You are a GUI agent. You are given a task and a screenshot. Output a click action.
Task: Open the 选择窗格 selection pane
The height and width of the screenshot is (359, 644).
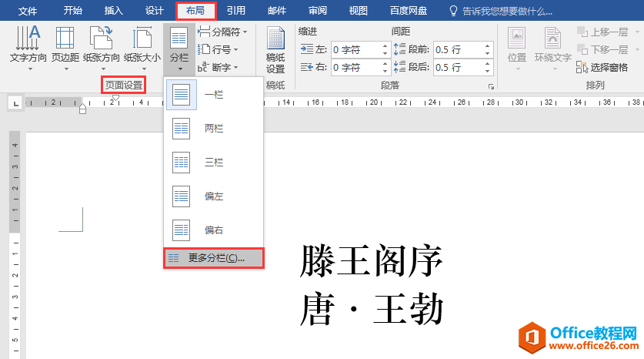point(602,67)
